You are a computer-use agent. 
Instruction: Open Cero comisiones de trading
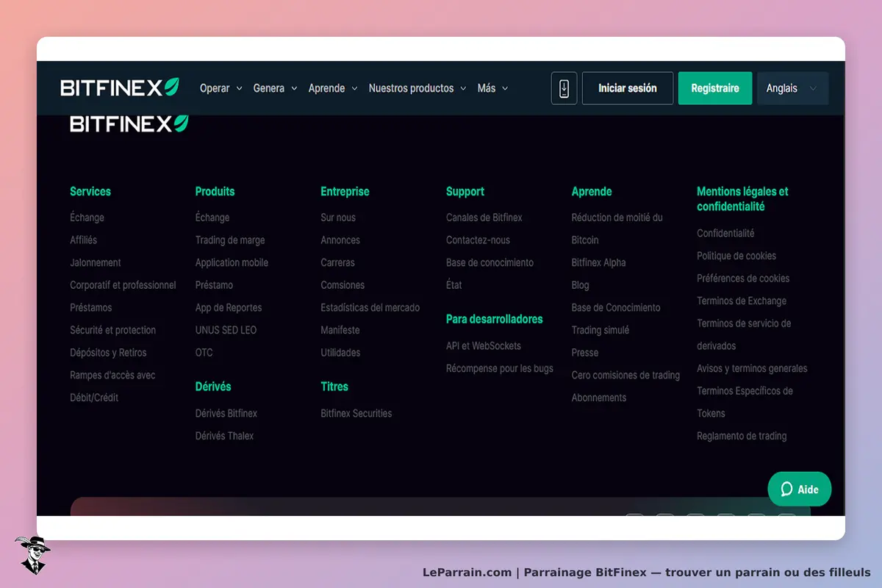[625, 375]
